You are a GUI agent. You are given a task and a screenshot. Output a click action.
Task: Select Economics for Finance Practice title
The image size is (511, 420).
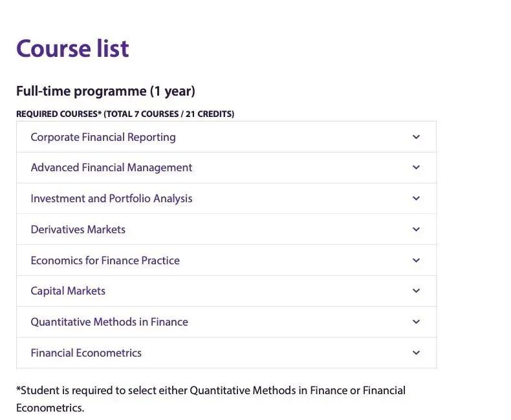tap(105, 260)
